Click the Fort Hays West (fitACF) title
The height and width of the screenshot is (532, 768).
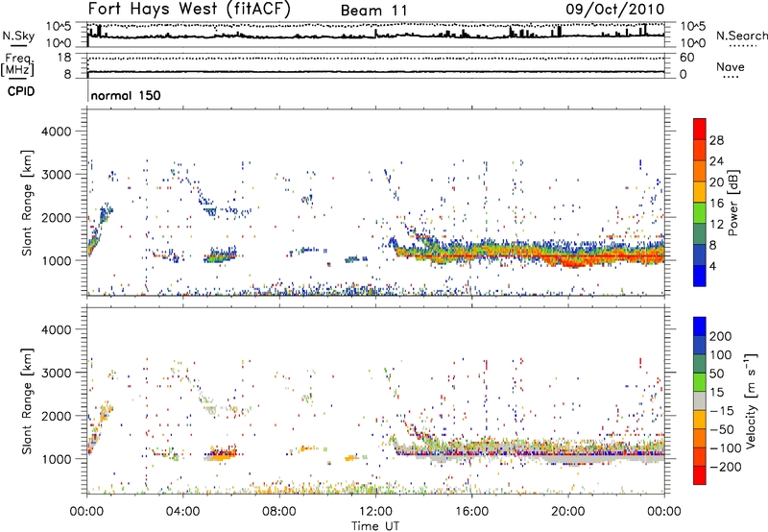pyautogui.click(x=189, y=9)
